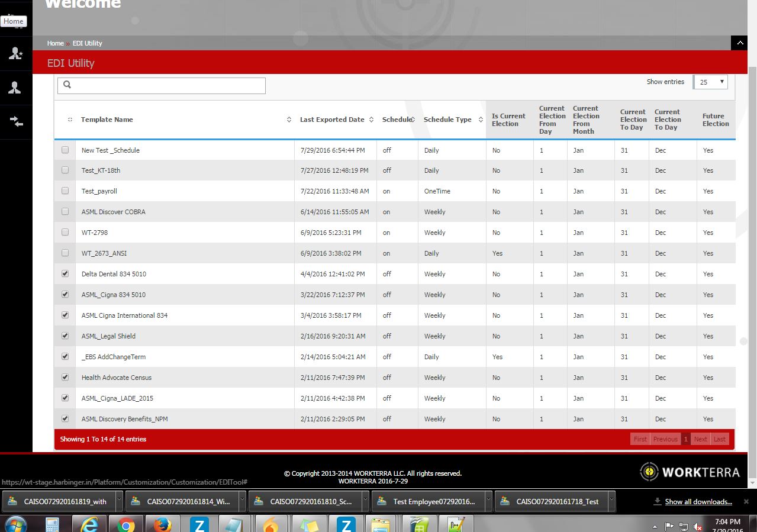Open Internet Explorer from the taskbar
Image resolution: width=757 pixels, height=532 pixels.
pos(89,525)
